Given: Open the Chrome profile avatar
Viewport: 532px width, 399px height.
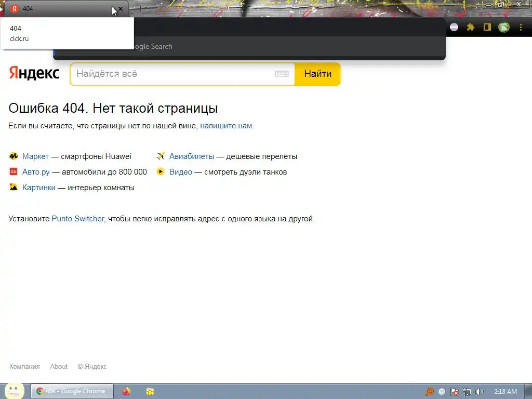Looking at the screenshot, I should [504, 27].
